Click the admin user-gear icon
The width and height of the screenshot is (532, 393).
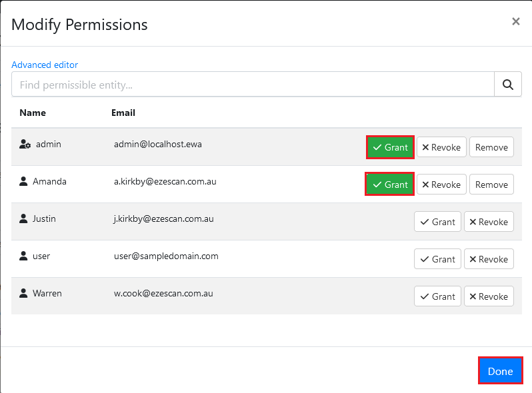[x=25, y=145]
